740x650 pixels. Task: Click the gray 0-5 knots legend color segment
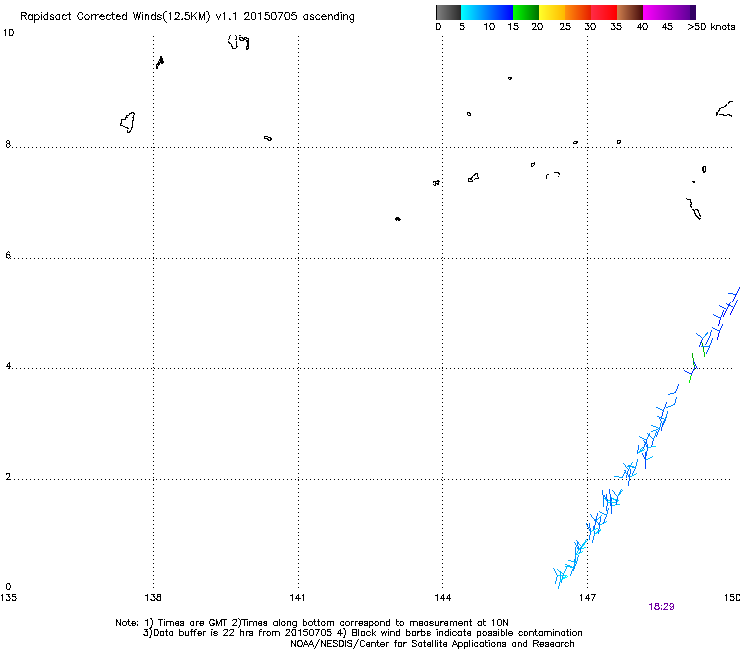tap(448, 12)
